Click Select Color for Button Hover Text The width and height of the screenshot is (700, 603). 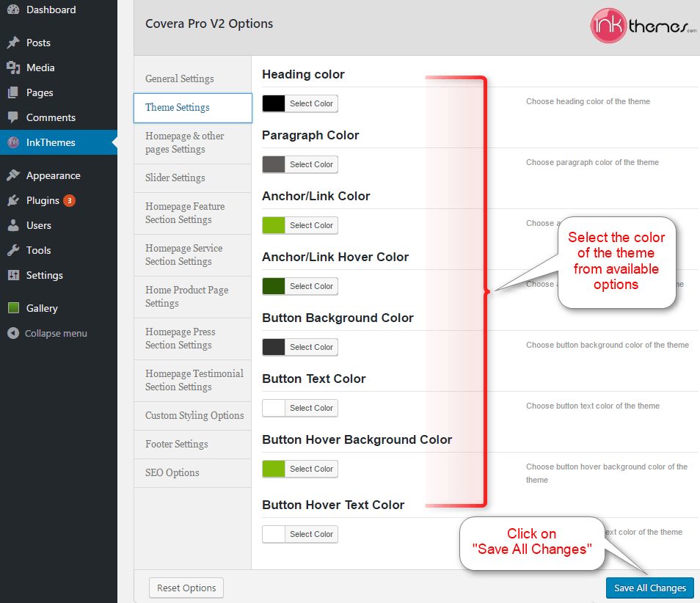pyautogui.click(x=311, y=534)
